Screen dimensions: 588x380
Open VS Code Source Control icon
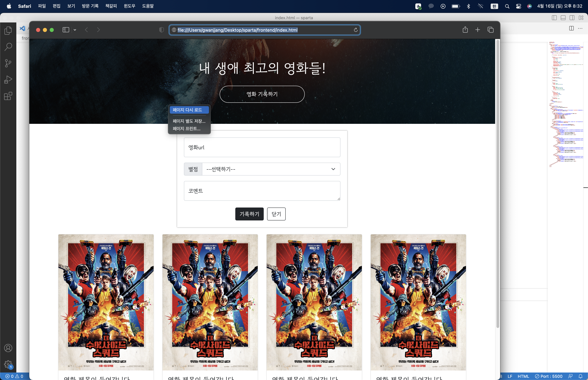click(8, 63)
